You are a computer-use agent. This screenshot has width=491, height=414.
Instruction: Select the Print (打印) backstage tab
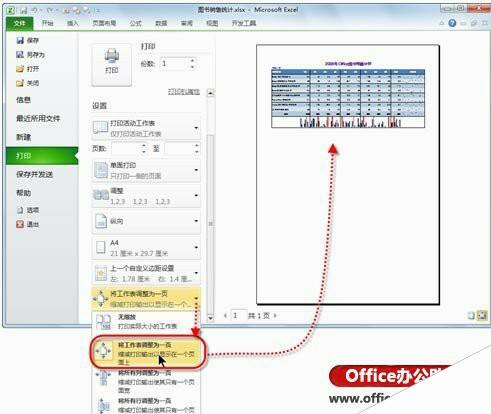pos(42,156)
